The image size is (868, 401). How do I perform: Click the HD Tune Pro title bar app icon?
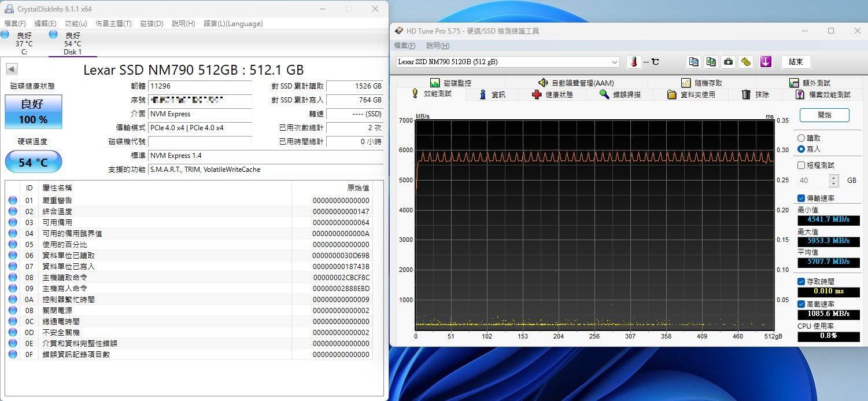[399, 31]
